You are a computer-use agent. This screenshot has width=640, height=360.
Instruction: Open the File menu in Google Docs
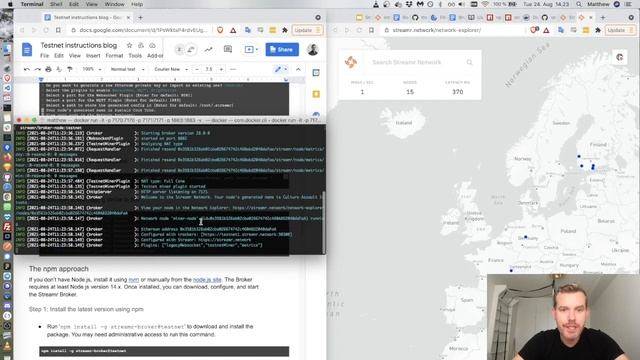click(44, 56)
